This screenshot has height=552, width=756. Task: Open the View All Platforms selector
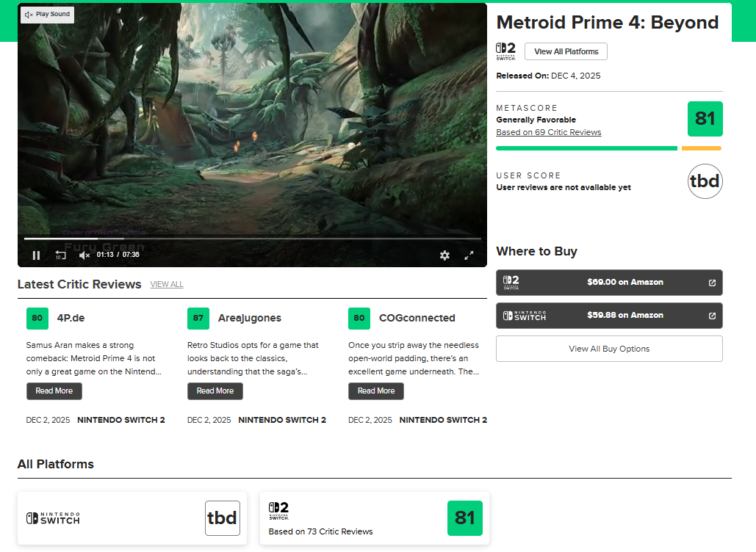pyautogui.click(x=566, y=51)
